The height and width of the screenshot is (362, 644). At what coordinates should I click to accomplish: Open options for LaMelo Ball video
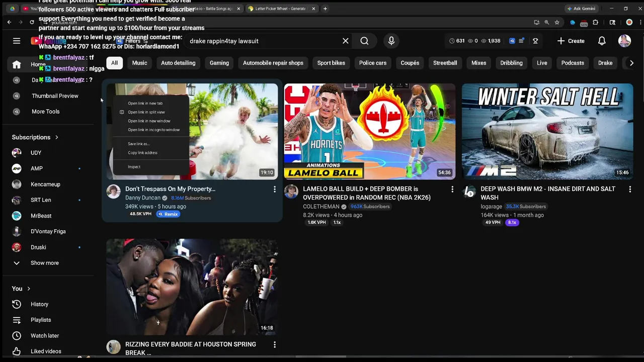click(x=452, y=189)
